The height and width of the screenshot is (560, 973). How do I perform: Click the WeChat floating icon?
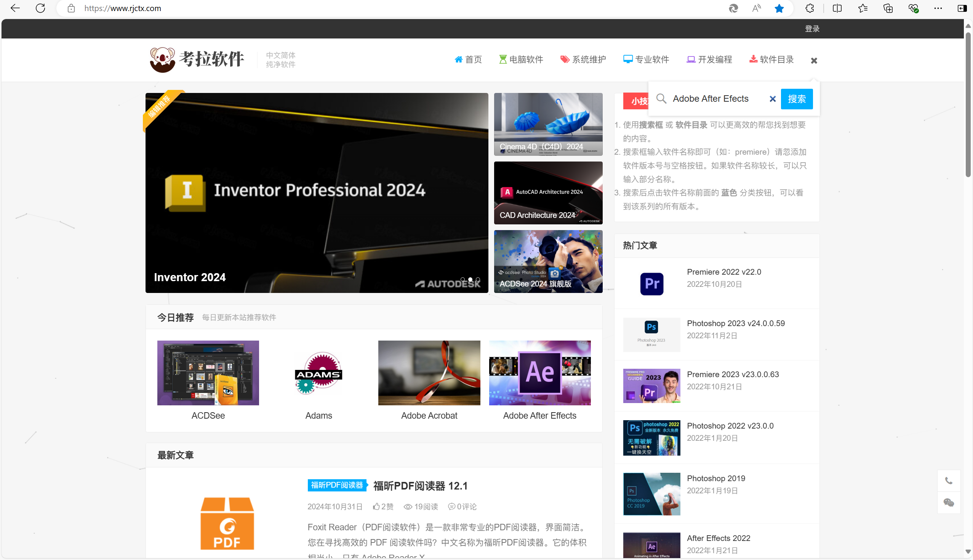click(x=949, y=502)
